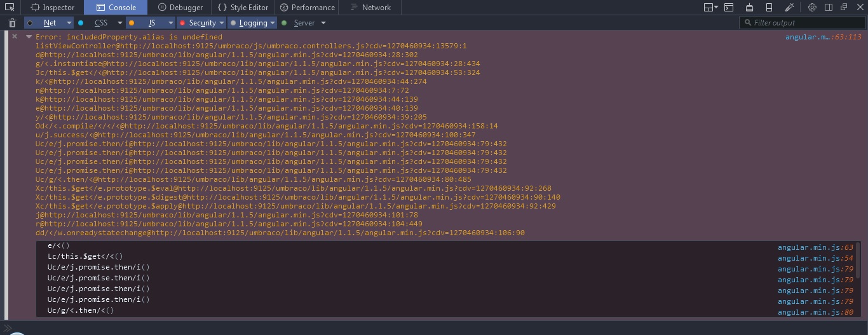The width and height of the screenshot is (868, 335).
Task: Switch to the Console tab
Action: click(115, 8)
